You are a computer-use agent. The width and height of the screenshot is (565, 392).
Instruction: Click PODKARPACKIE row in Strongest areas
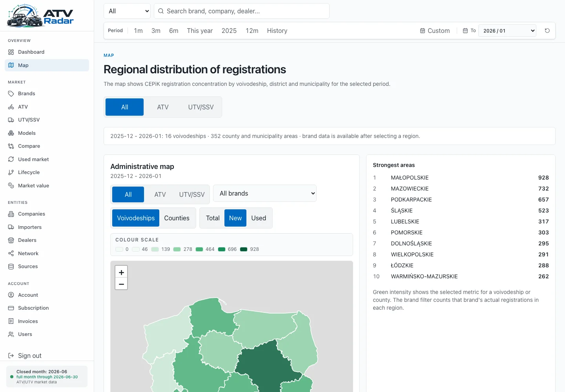tap(461, 200)
